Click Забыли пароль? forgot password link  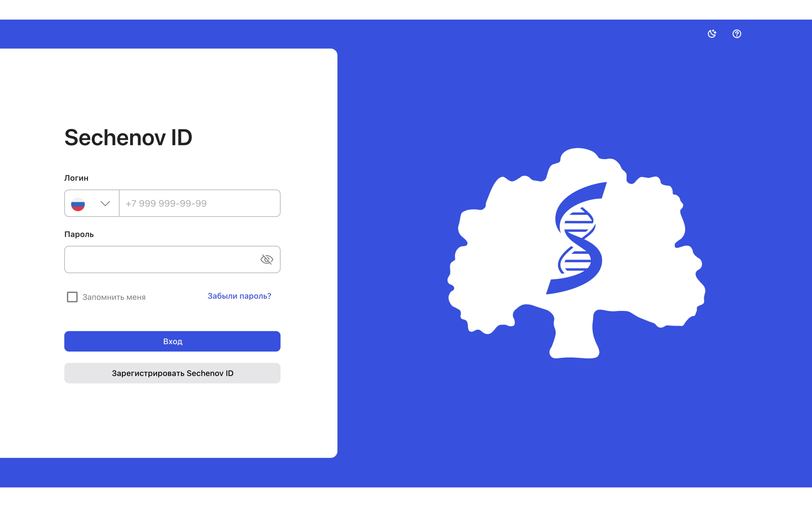coord(240,295)
